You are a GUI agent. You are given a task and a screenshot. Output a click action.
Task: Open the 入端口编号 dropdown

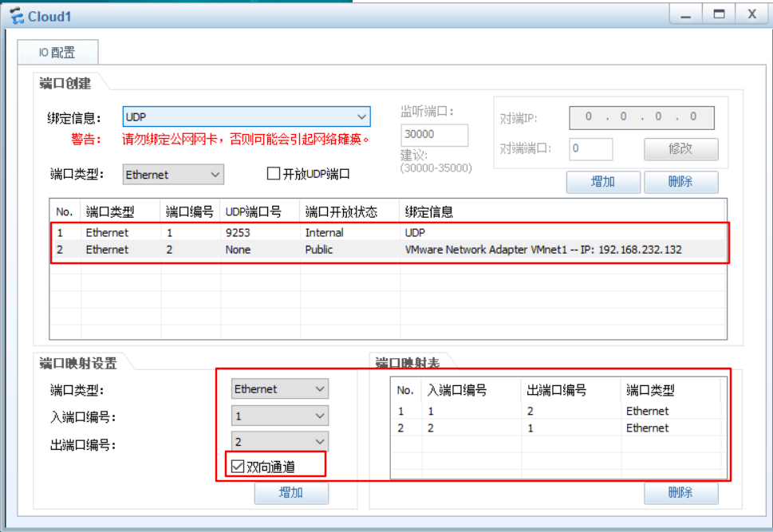(x=279, y=416)
